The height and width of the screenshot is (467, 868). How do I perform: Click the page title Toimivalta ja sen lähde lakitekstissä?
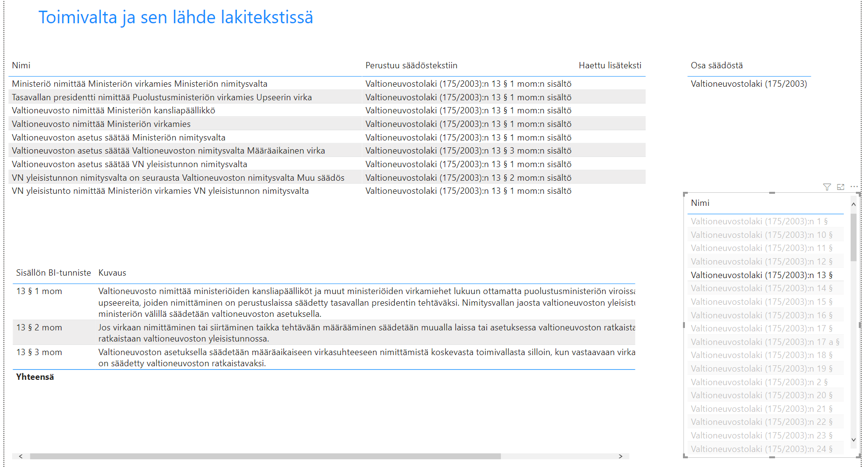pos(176,17)
